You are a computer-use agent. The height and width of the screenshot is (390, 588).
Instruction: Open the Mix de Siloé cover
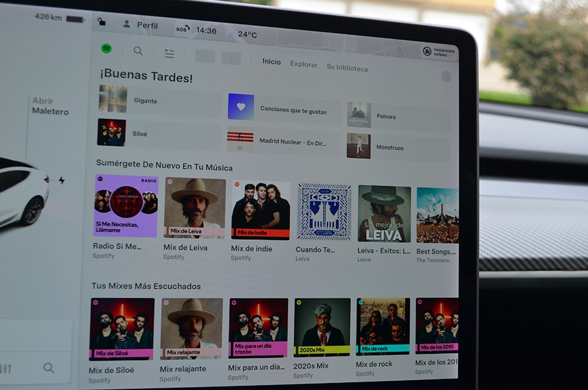pos(122,329)
